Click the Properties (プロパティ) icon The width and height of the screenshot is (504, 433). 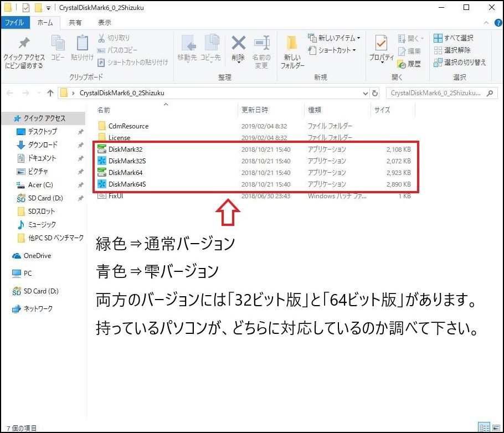pyautogui.click(x=381, y=43)
